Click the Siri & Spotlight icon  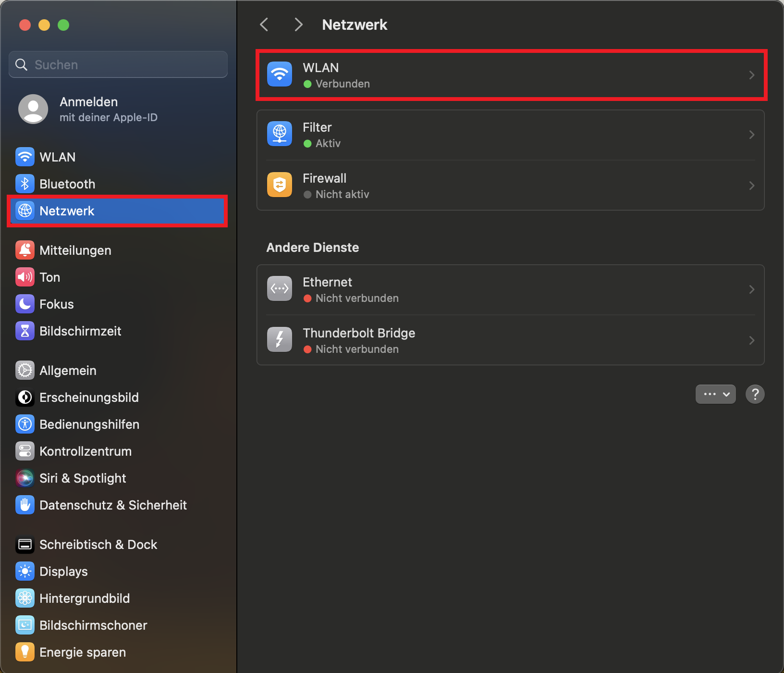(x=25, y=478)
